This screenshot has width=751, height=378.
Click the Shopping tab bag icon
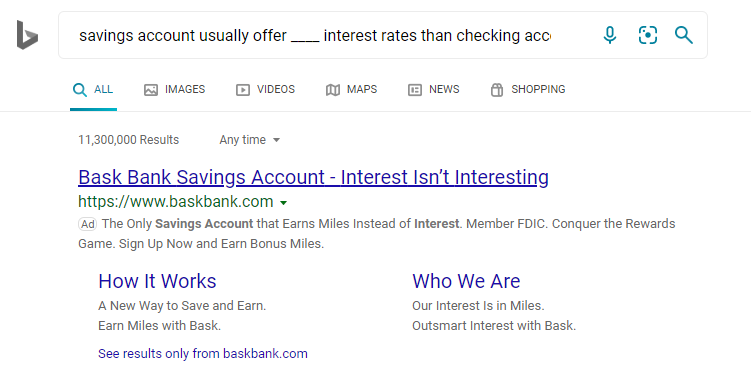pos(497,90)
